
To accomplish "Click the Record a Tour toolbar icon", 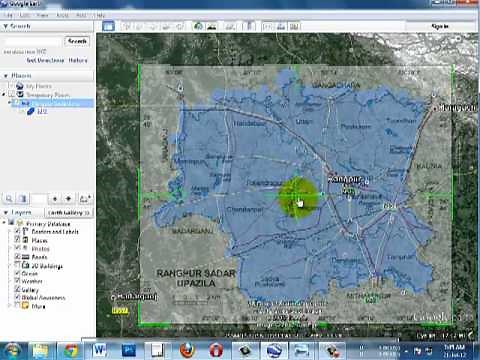I will tap(179, 26).
